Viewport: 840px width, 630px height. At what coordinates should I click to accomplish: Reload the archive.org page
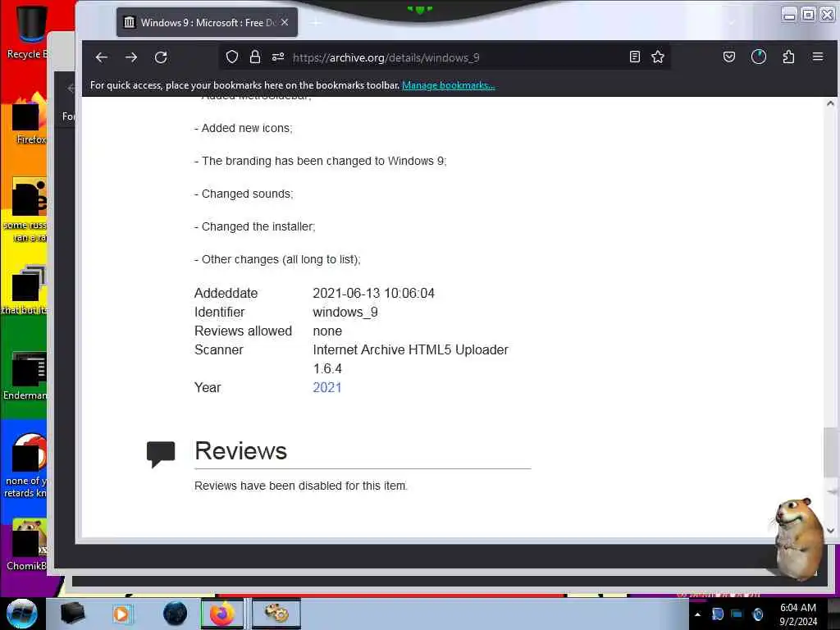click(x=161, y=57)
